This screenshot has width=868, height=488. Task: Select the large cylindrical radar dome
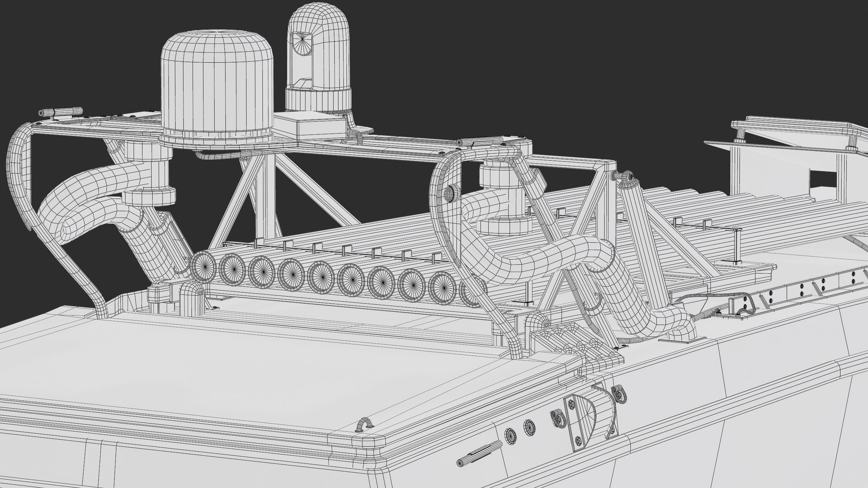point(217,90)
